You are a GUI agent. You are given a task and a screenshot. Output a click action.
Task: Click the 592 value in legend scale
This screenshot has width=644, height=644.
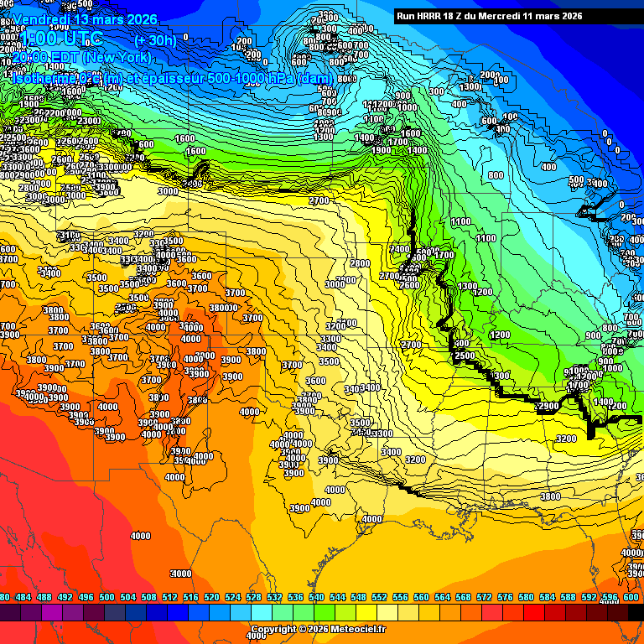coord(589,597)
